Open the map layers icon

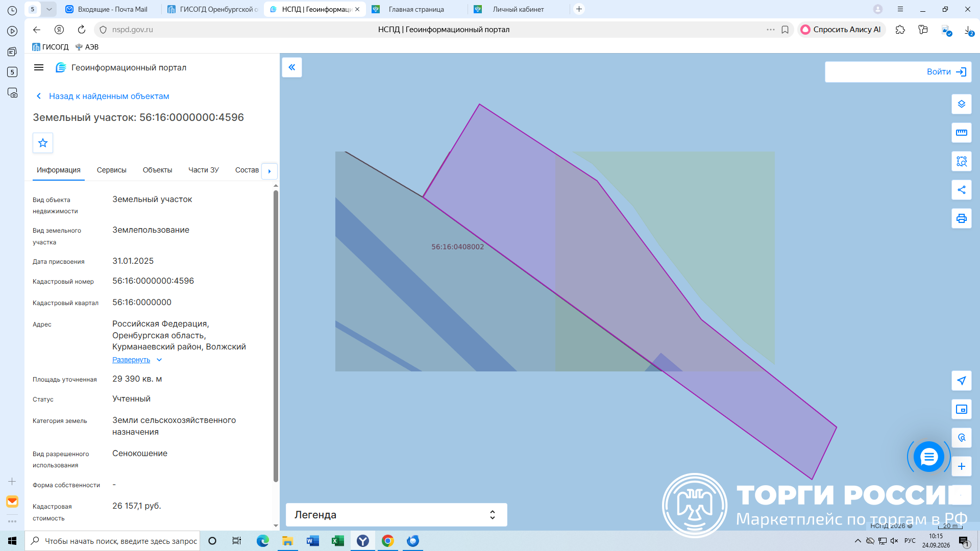[962, 104]
